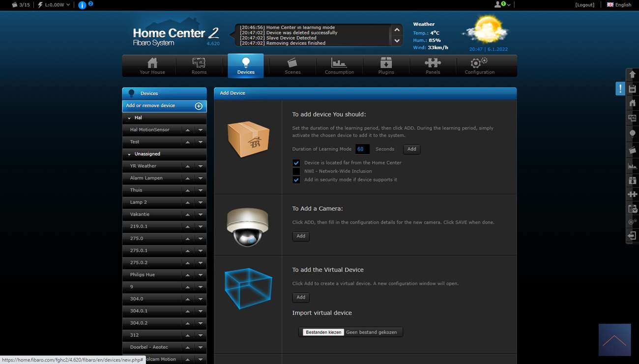Uncheck Device is located far from Home Center
This screenshot has width=639, height=364.
(296, 163)
